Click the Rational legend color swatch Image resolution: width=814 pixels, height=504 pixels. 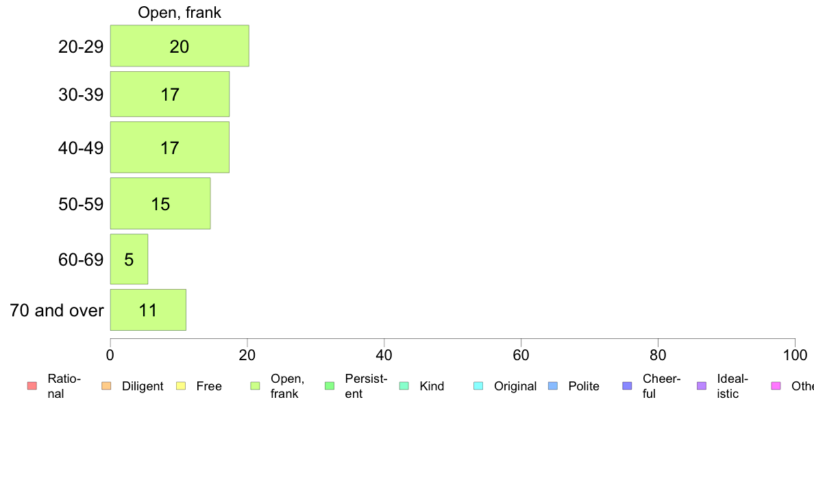(32, 386)
